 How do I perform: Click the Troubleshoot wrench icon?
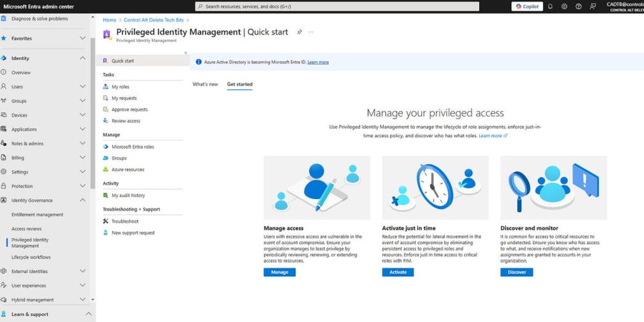click(x=106, y=222)
